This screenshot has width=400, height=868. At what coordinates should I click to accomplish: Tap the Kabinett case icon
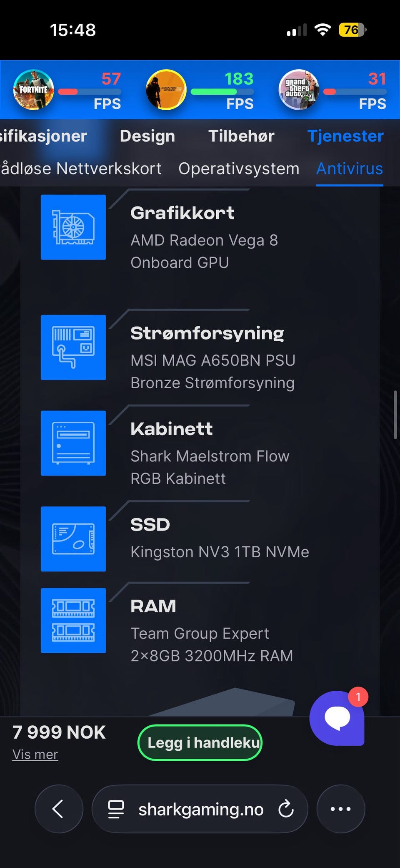(73, 443)
